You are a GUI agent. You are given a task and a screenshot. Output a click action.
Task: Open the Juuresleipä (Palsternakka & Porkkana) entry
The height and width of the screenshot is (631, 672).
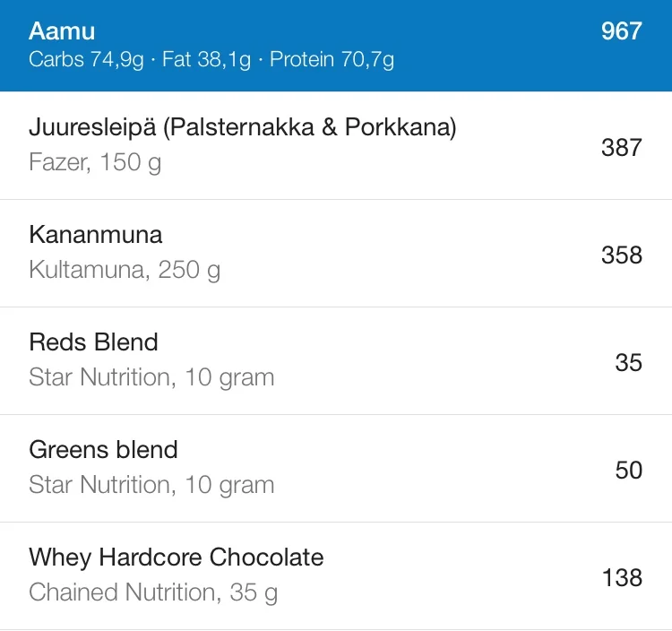click(x=242, y=127)
